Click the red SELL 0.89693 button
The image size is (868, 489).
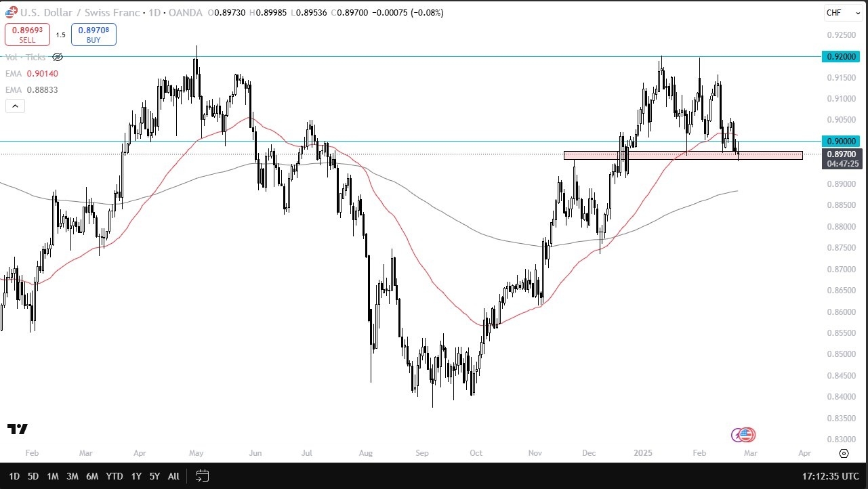click(27, 35)
